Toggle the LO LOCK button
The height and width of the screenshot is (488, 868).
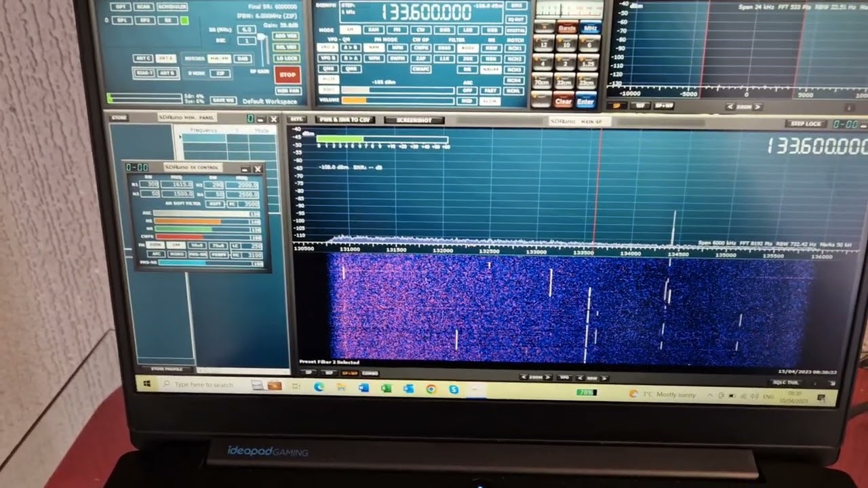tap(285, 58)
